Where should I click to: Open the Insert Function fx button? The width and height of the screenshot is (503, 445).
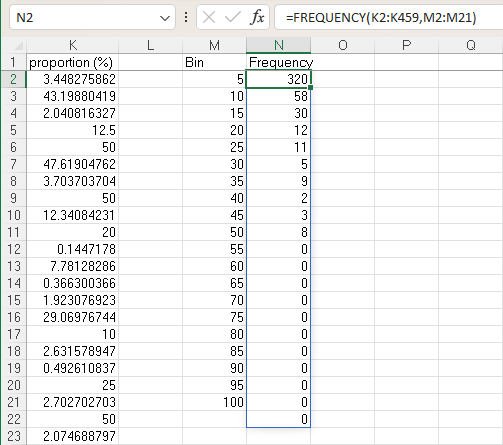[257, 17]
